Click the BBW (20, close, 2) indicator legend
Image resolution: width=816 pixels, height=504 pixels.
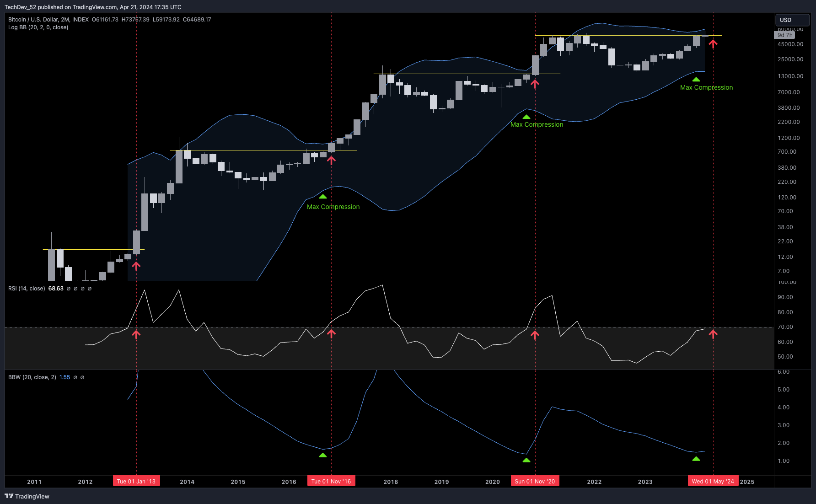[x=32, y=377]
